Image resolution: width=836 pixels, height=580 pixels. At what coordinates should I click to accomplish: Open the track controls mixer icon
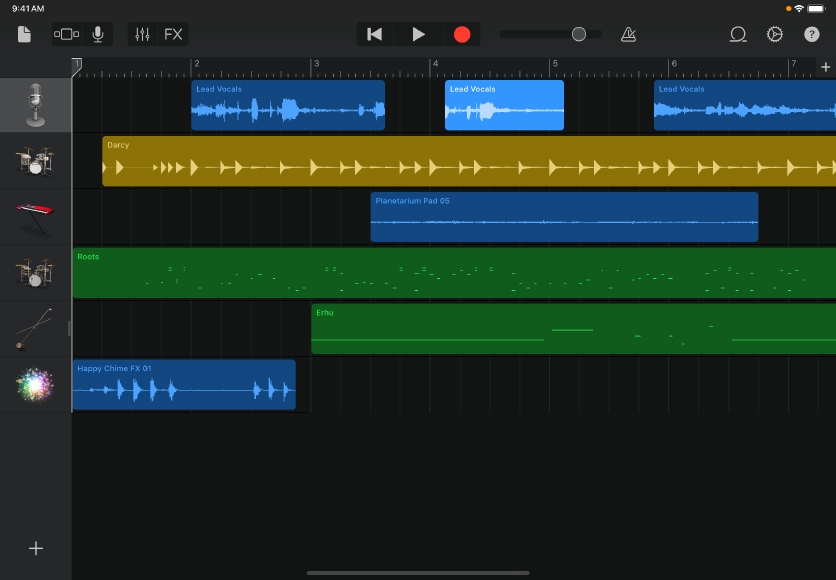point(142,34)
